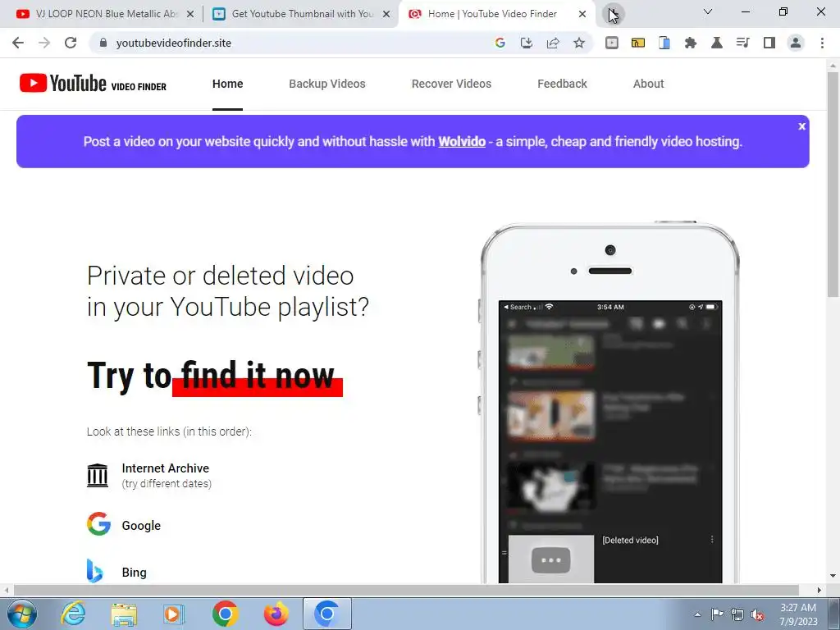Click the Internet Archive building icon
This screenshot has width=840, height=630.
[98, 475]
